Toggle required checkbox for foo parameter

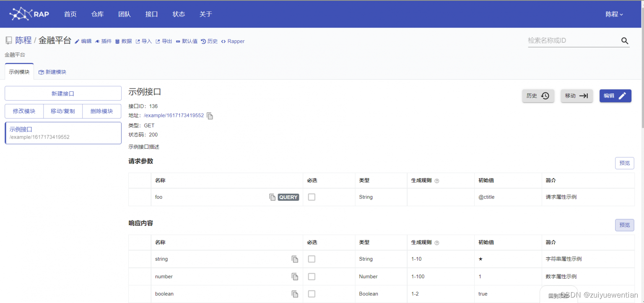click(x=312, y=197)
